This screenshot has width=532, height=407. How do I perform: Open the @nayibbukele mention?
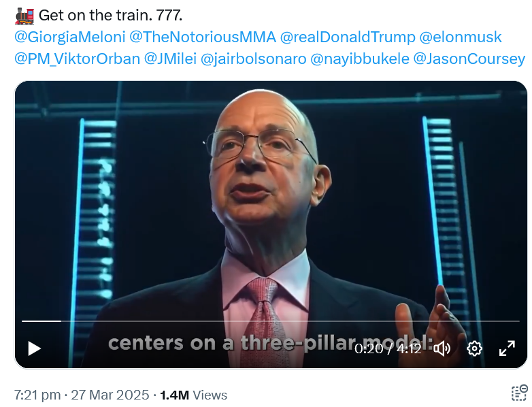[360, 59]
